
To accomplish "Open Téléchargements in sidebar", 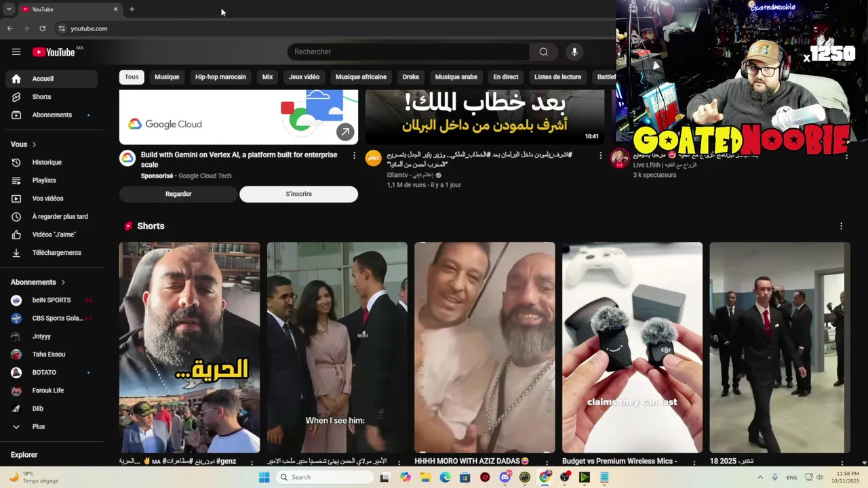I will click(x=52, y=252).
